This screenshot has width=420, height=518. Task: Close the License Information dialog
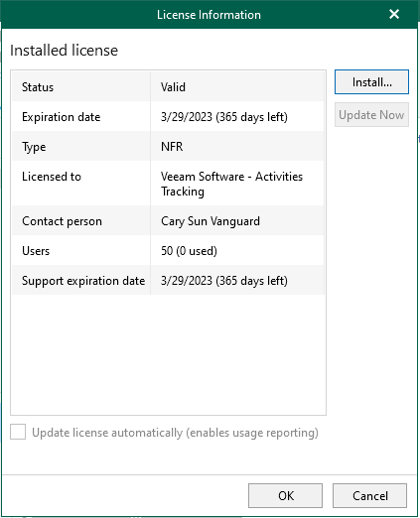point(394,14)
